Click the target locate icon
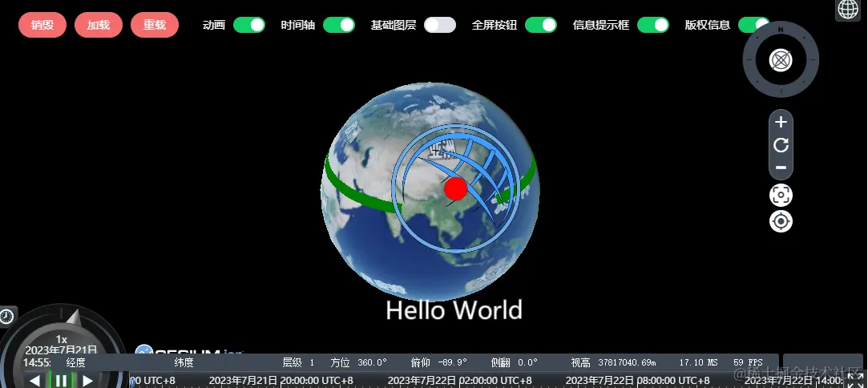The height and width of the screenshot is (388, 868). (781, 221)
